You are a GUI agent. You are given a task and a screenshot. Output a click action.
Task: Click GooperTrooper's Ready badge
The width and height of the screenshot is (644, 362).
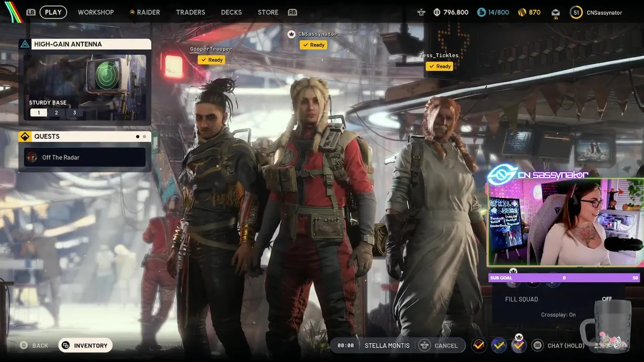point(211,60)
